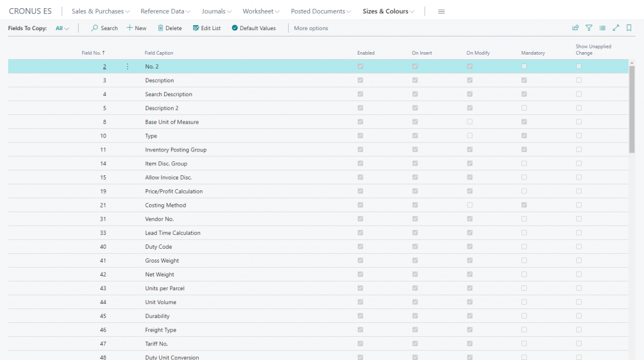The width and height of the screenshot is (644, 360).
Task: Switch layout with the list view icon
Action: point(602,28)
